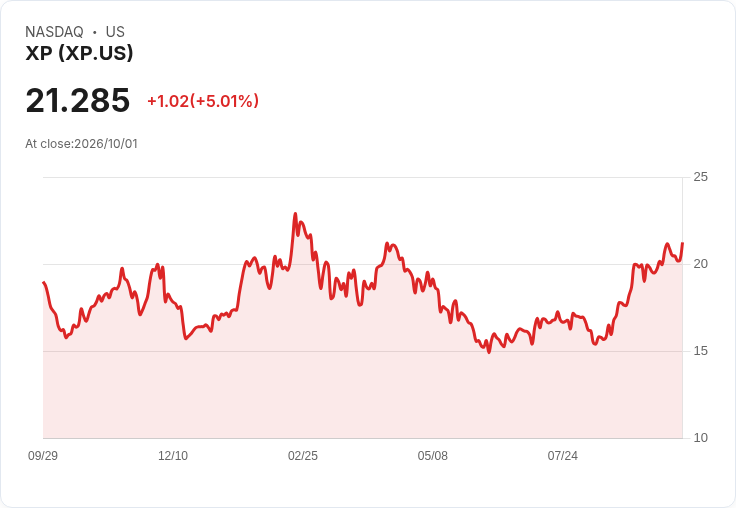The height and width of the screenshot is (508, 736).
Task: Click the 20 price axis label
Action: pyautogui.click(x=700, y=264)
